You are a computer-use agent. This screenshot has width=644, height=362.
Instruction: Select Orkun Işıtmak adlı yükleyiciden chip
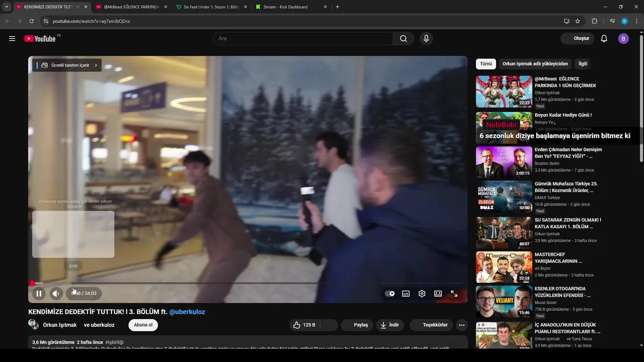535,64
